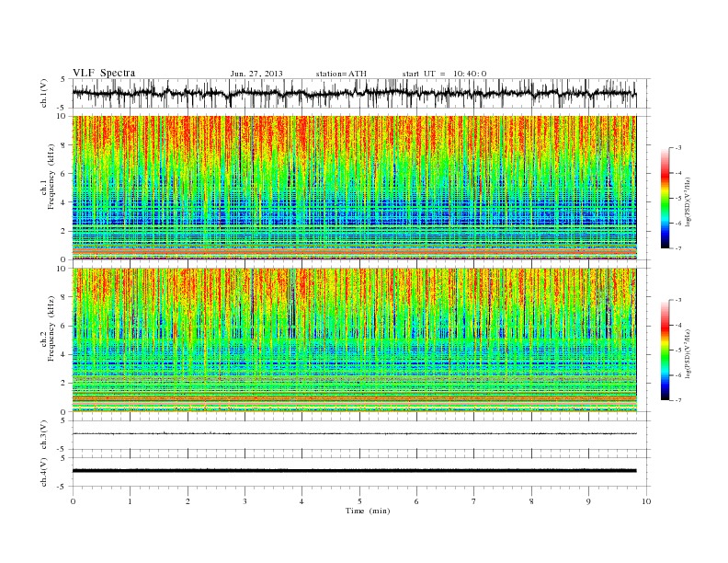This screenshot has width=728, height=563.
Task: Click the ch.3 thin signal trace
Action: (x=355, y=433)
